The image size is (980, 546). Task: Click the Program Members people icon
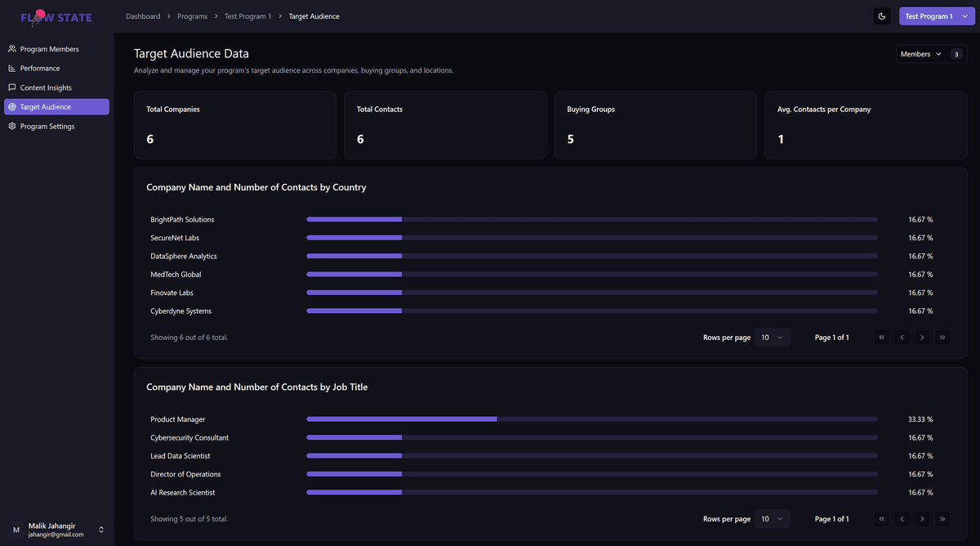tap(12, 49)
